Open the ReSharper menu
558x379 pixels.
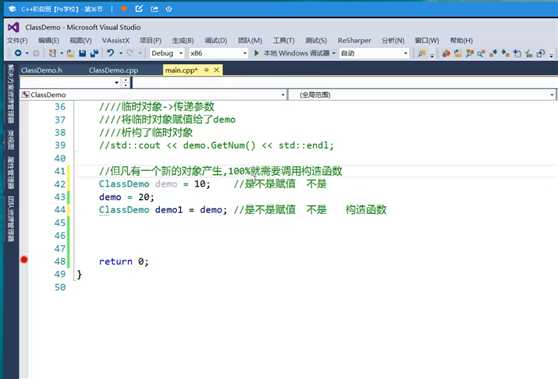point(354,41)
